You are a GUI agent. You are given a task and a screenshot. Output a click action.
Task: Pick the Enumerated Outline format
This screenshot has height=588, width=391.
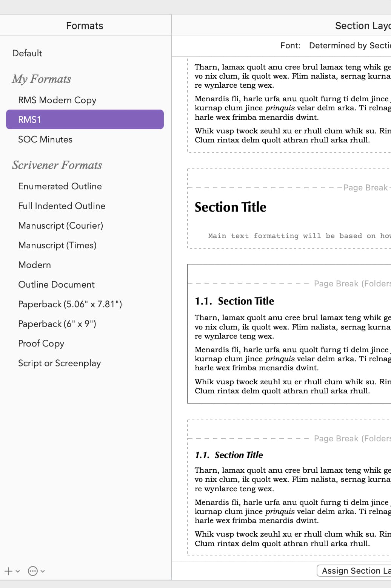coord(60,186)
